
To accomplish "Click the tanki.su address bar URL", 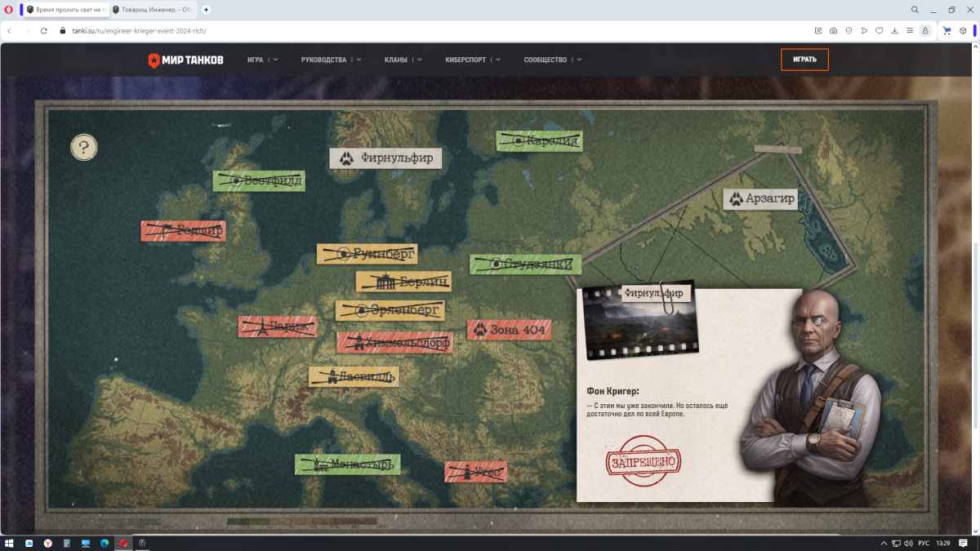I will (x=140, y=31).
